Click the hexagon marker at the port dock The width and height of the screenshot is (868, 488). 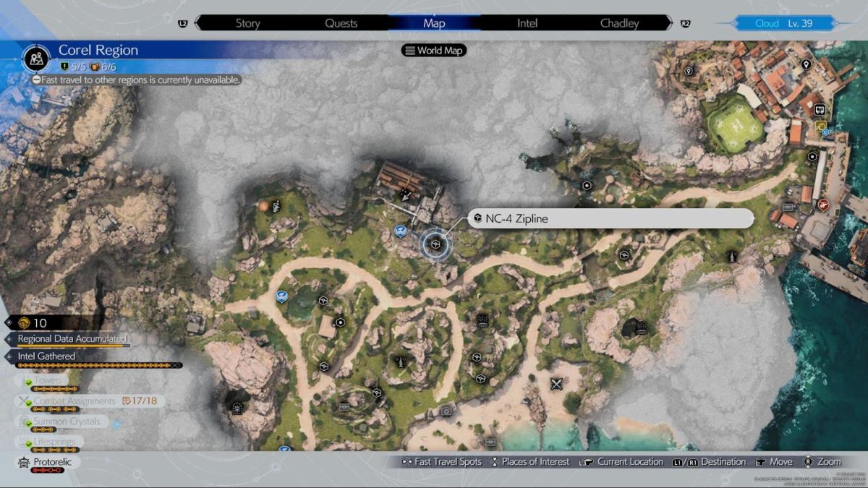coord(812,156)
